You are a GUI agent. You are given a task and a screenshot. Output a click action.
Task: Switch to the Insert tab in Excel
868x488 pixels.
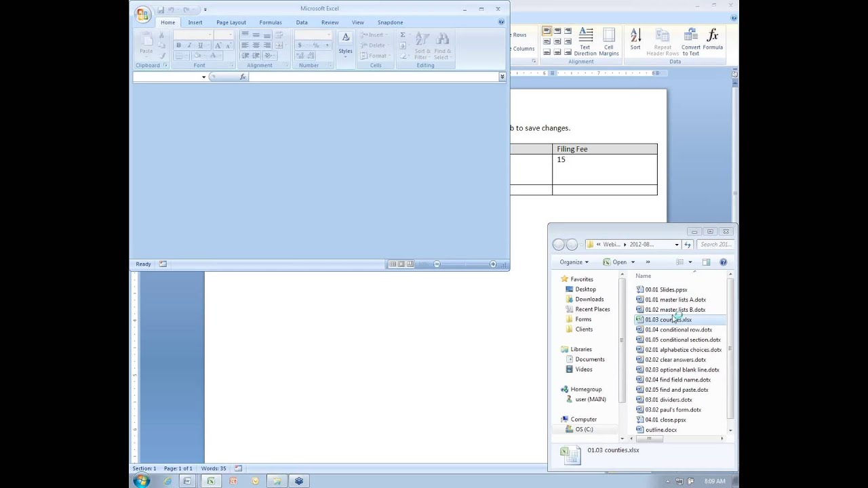pyautogui.click(x=195, y=22)
